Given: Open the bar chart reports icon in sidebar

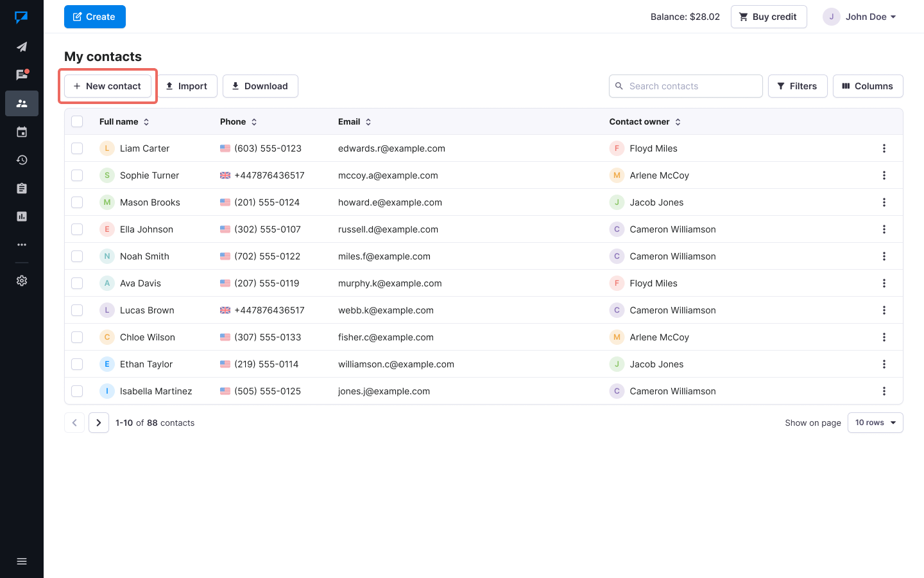Looking at the screenshot, I should coord(22,216).
